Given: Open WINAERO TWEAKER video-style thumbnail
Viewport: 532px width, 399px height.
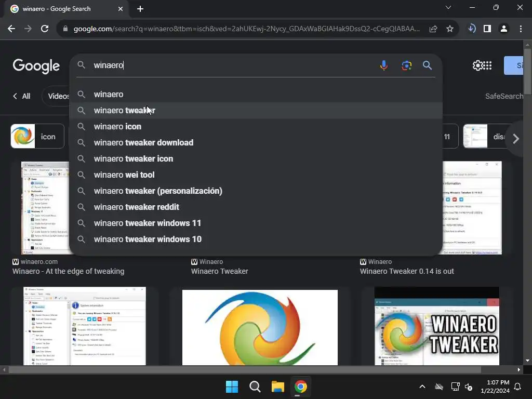Looking at the screenshot, I should tap(436, 326).
